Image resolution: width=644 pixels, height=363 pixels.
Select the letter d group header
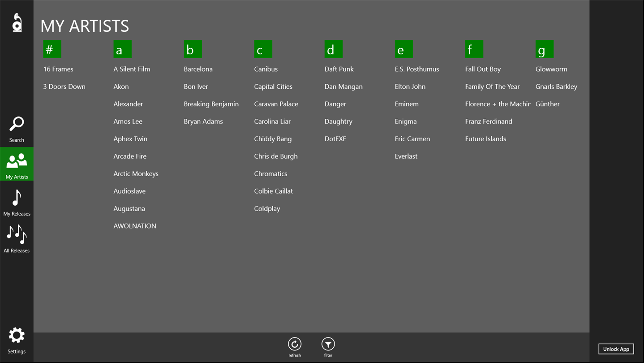[x=334, y=49]
